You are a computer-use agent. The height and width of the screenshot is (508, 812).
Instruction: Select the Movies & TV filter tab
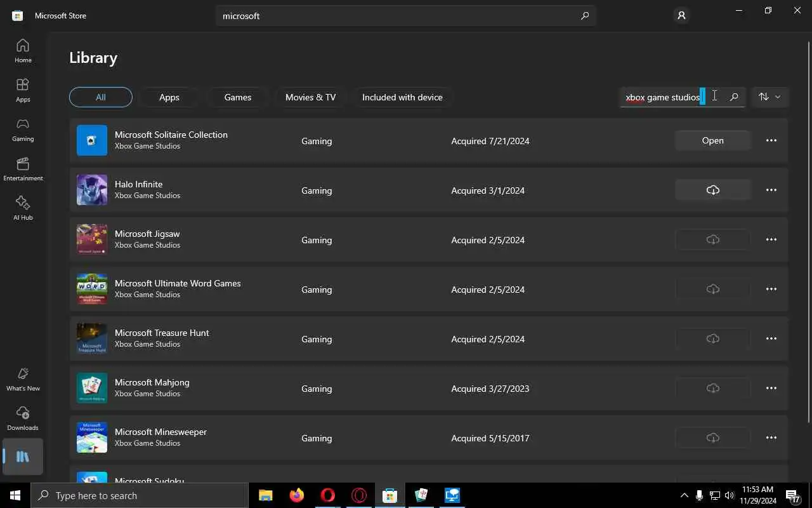[x=311, y=97]
